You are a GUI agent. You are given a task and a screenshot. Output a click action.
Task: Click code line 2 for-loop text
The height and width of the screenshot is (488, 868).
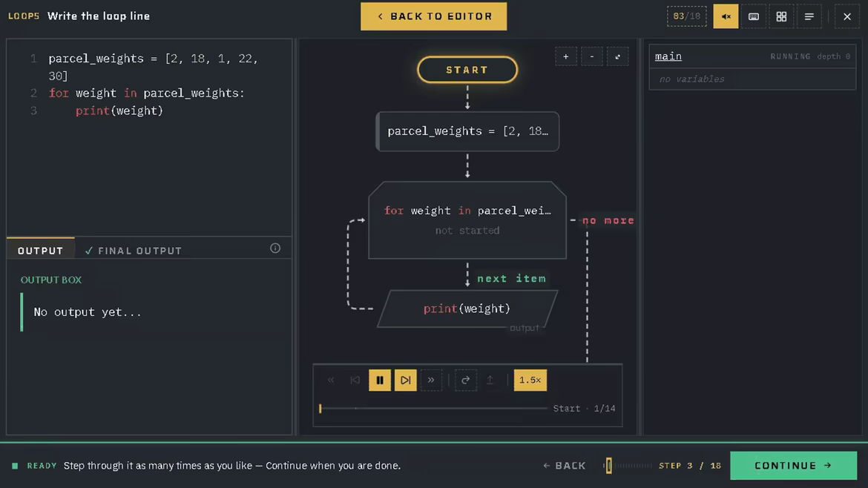147,93
